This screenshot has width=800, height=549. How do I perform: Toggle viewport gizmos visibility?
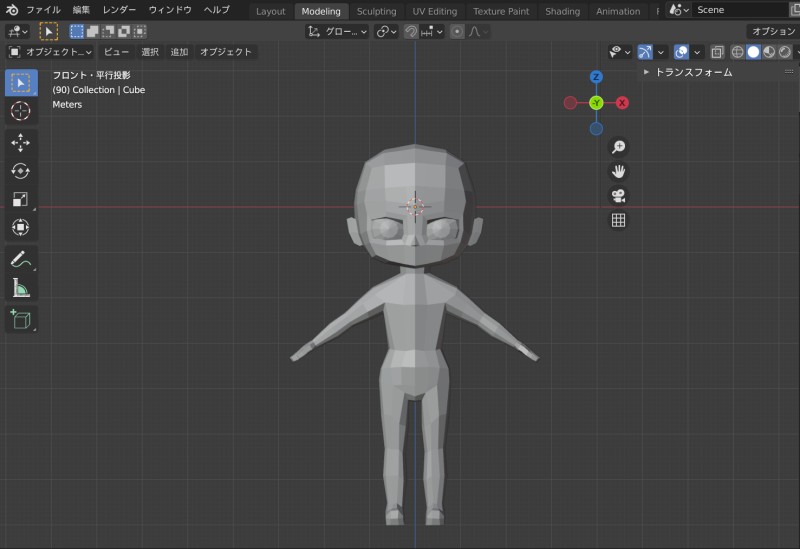(645, 52)
